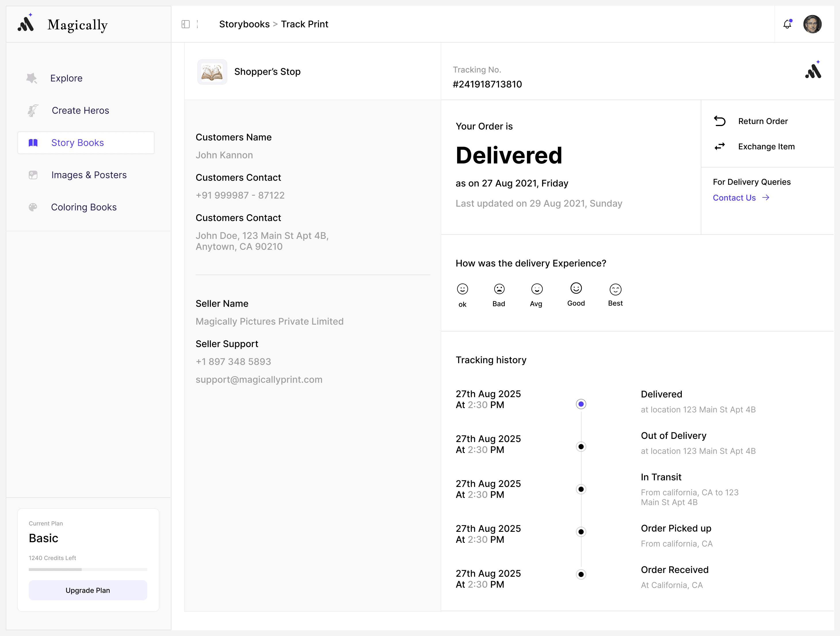Select the Best rating smiley
The height and width of the screenshot is (636, 840).
coord(615,290)
